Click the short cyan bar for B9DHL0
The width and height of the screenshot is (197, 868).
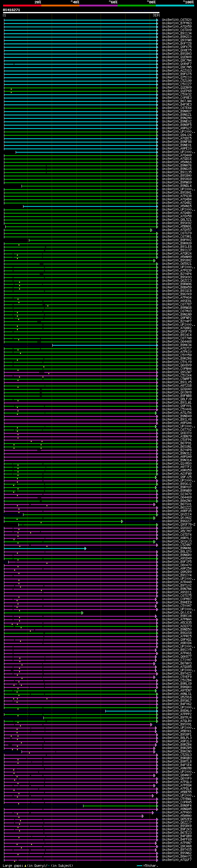point(132,711)
